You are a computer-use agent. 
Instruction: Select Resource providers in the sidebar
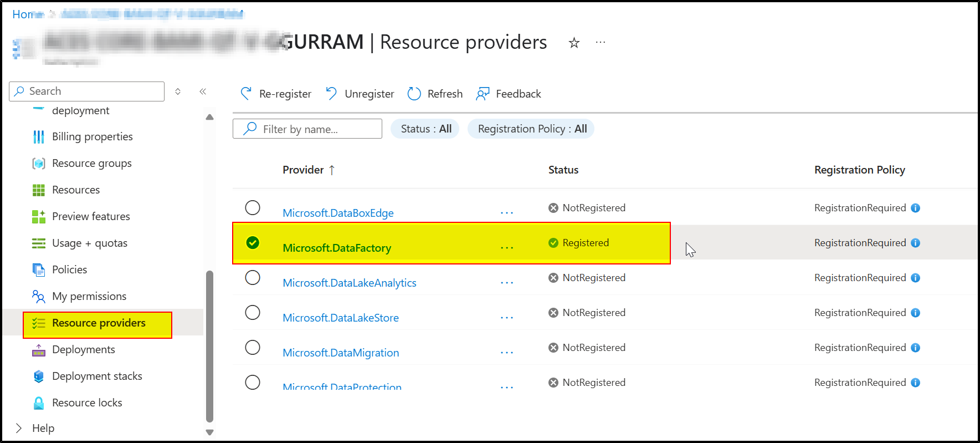pos(98,324)
